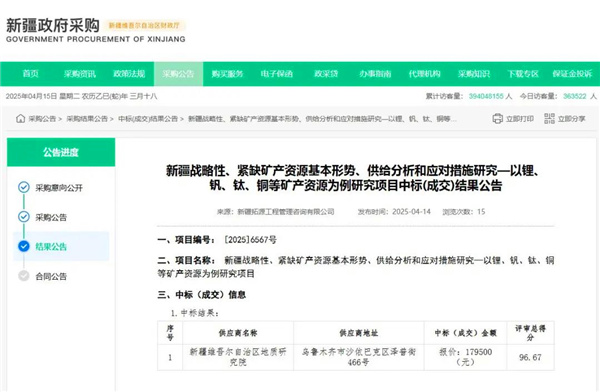
Task: Click the 新疆政府采购 site logo
Action: 53,26
